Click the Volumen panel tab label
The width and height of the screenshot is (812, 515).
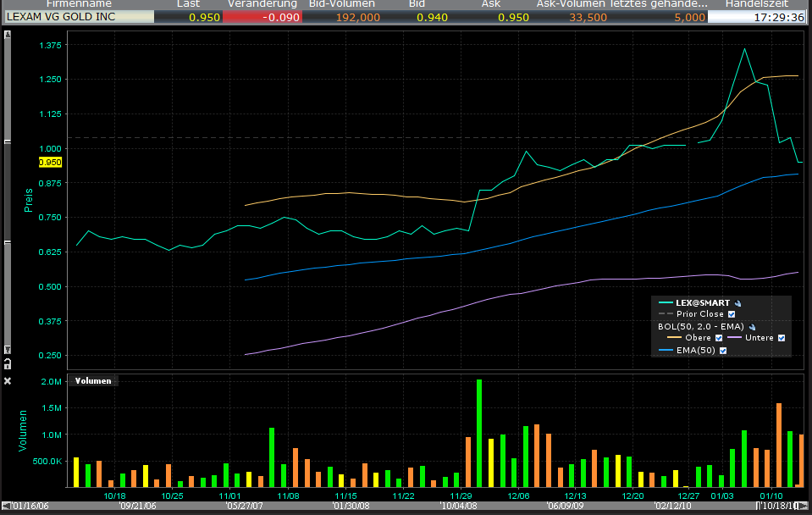point(93,381)
